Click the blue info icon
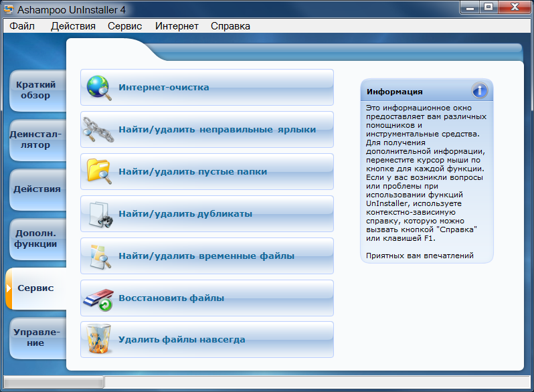This screenshot has width=534, height=392. pos(479,91)
